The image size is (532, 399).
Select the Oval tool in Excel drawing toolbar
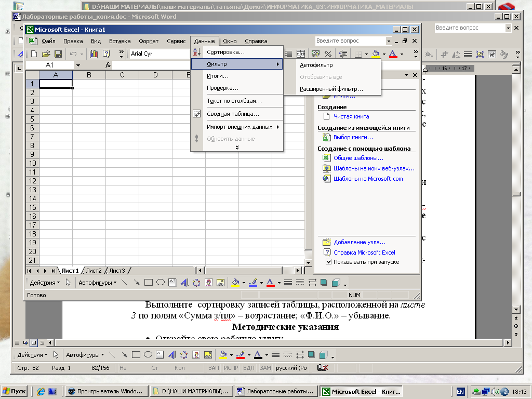click(x=161, y=282)
